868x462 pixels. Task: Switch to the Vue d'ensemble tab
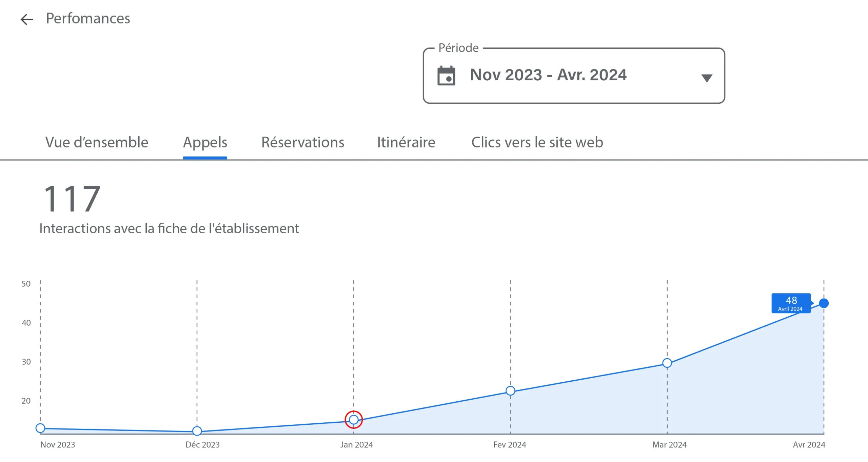[x=97, y=142]
